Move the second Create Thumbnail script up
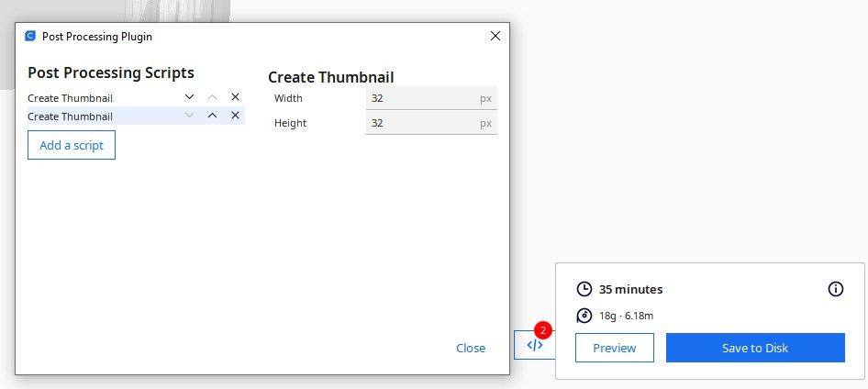 (213, 116)
